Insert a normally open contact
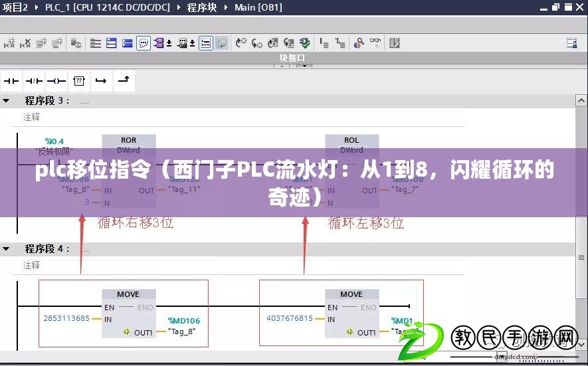 click(x=11, y=80)
